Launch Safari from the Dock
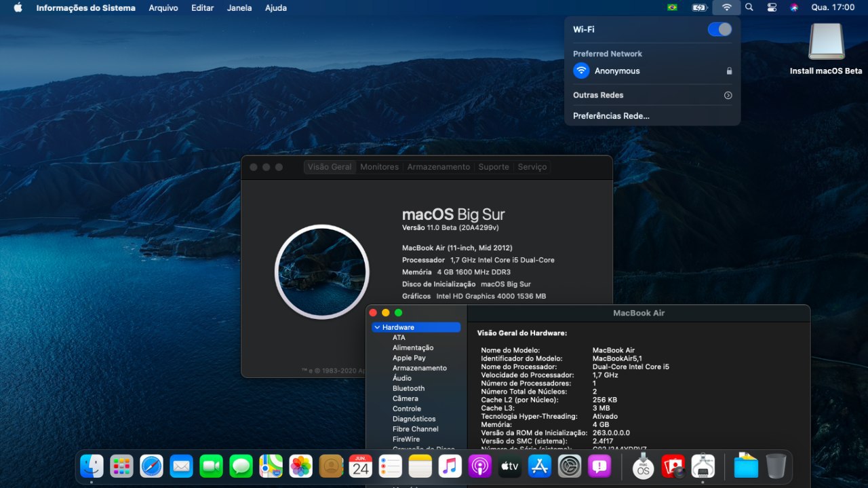This screenshot has height=488, width=868. [152, 466]
